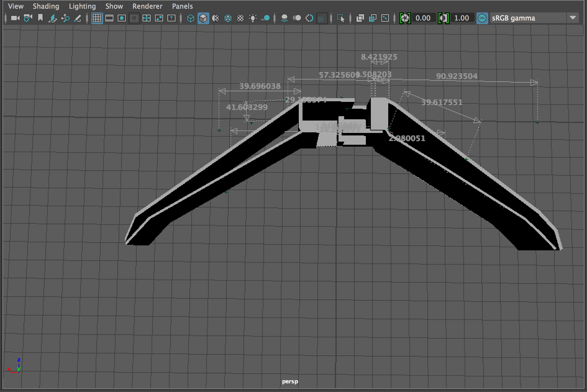Open Camera Attributes via gear-camera icon
The image size is (587, 392).
28,18
